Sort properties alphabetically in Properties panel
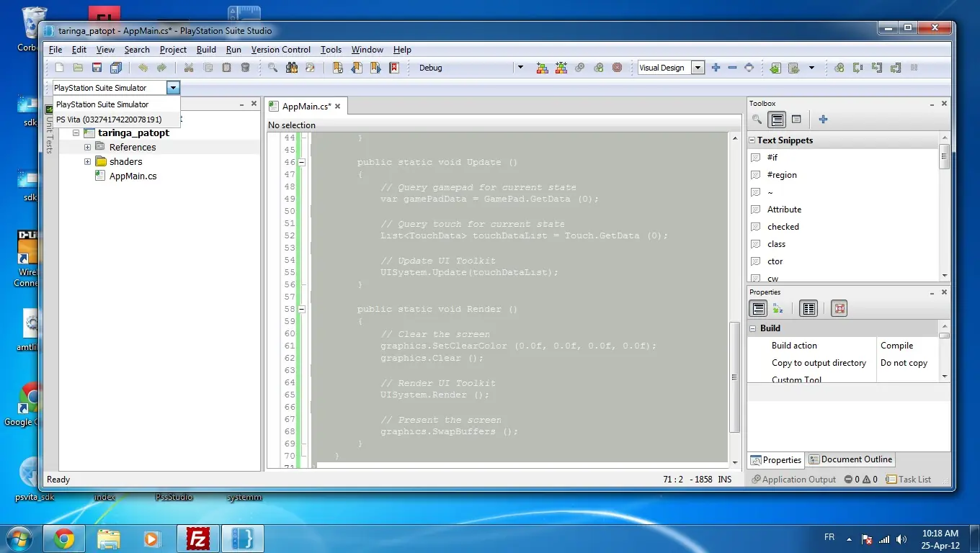 click(778, 309)
